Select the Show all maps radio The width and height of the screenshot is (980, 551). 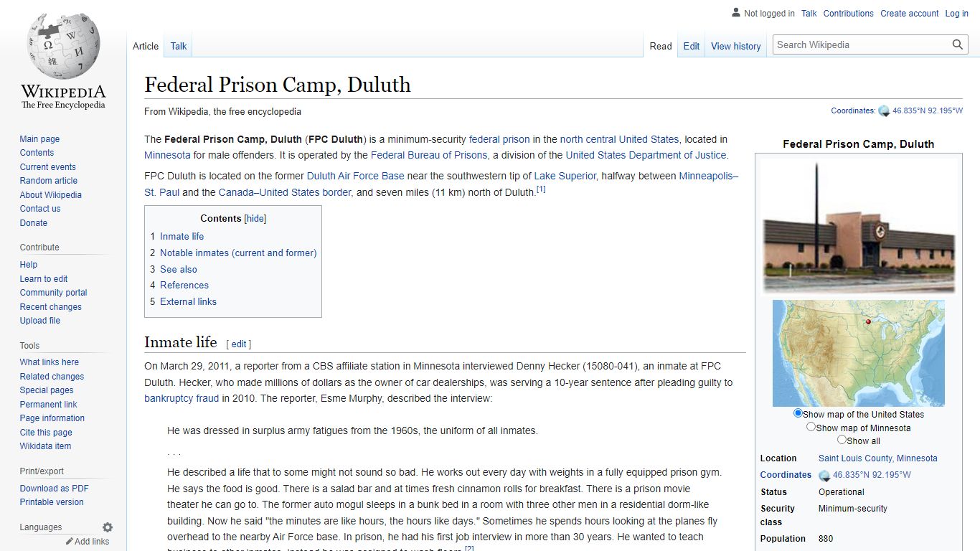pos(842,440)
